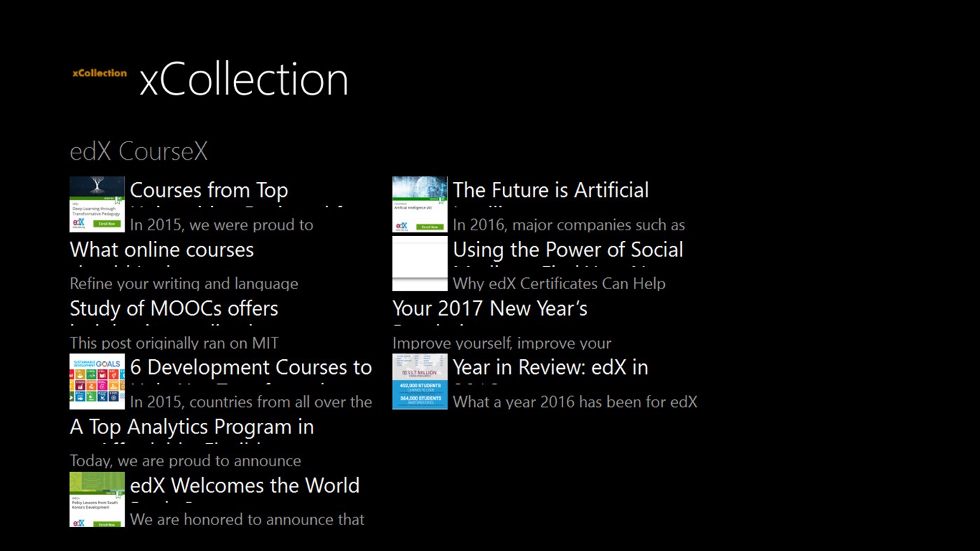Open Year in Review: edX in 2016 article
The height and width of the screenshot is (551, 980).
[550, 367]
